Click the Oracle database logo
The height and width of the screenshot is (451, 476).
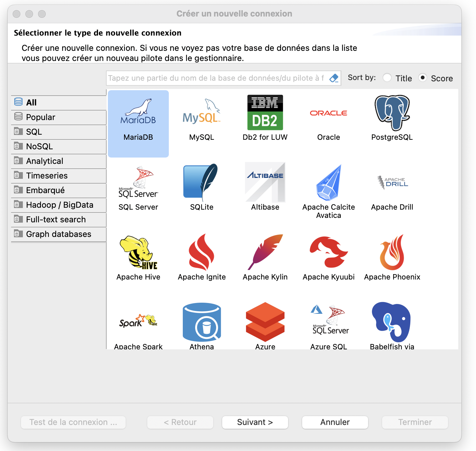tap(328, 113)
